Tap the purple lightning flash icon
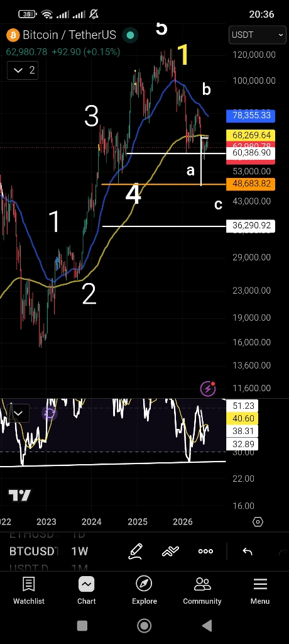Screen dimensions: 289x644 click(208, 388)
